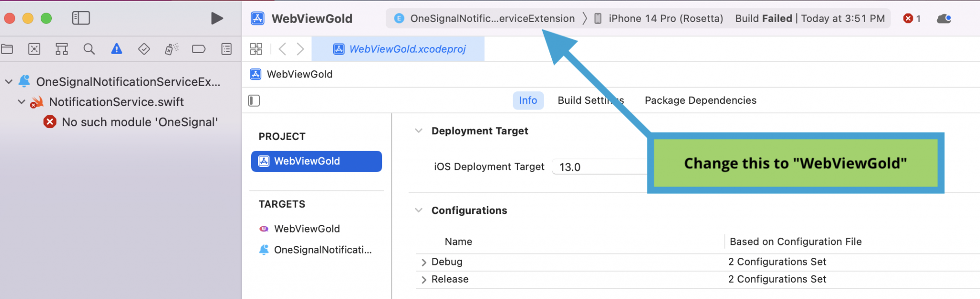Click the Run play button

(x=217, y=18)
